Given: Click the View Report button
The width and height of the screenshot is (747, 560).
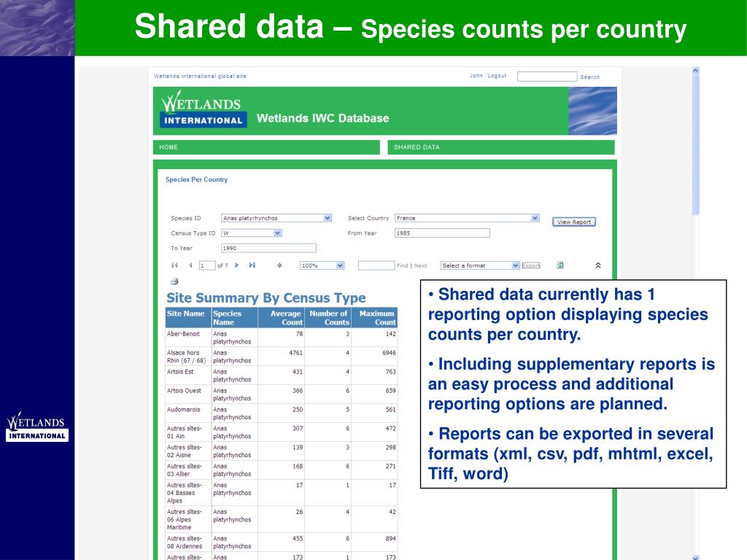Looking at the screenshot, I should 574,222.
